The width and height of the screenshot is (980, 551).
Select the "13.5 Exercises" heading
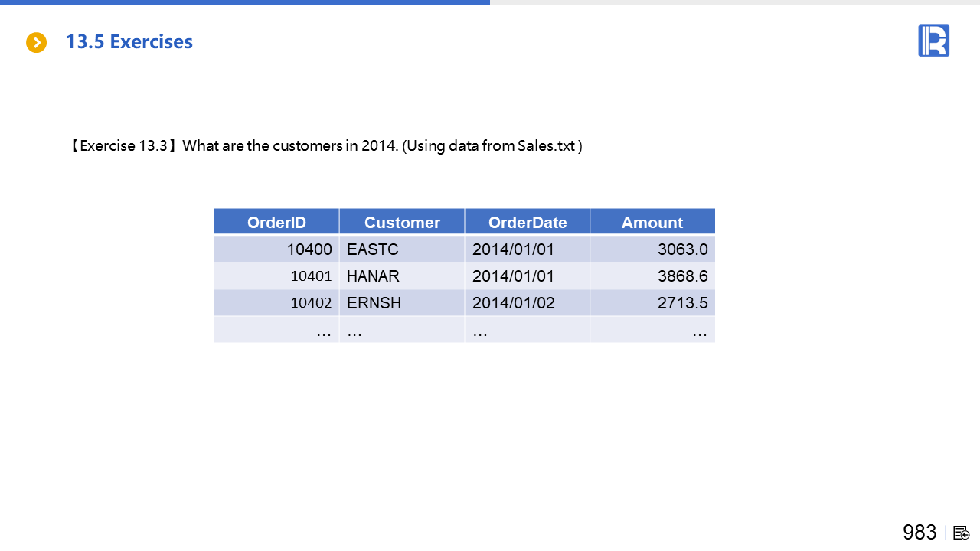(x=129, y=42)
